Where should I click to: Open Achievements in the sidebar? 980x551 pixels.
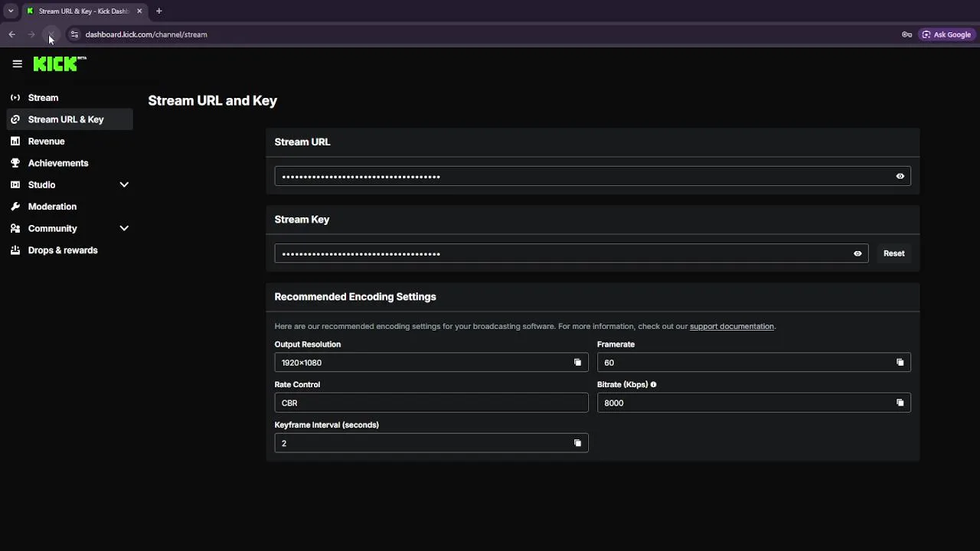coord(57,163)
